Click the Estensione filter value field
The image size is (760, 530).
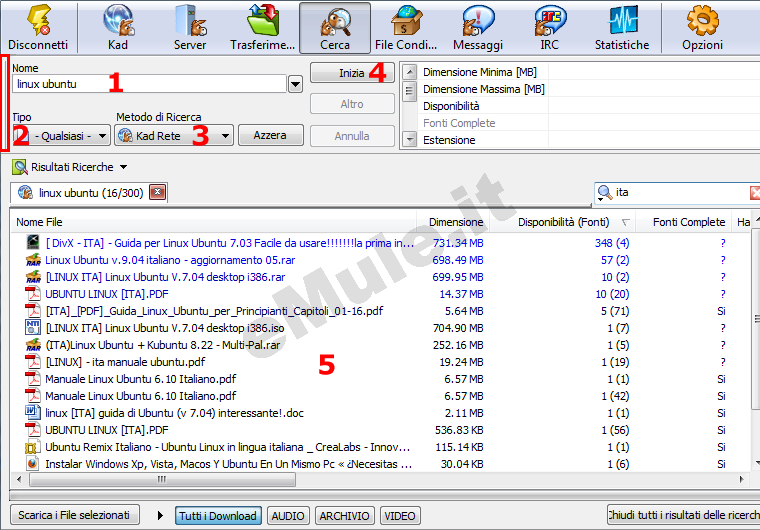pyautogui.click(x=654, y=140)
